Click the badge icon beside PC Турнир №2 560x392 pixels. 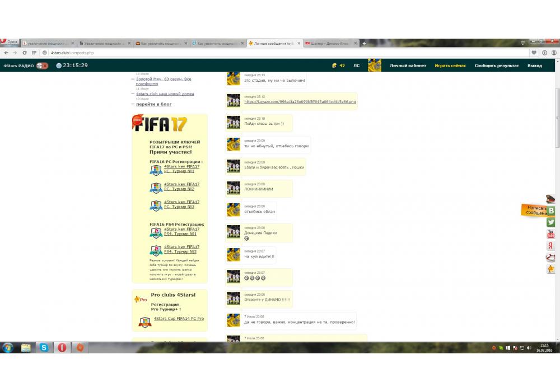[x=156, y=188]
